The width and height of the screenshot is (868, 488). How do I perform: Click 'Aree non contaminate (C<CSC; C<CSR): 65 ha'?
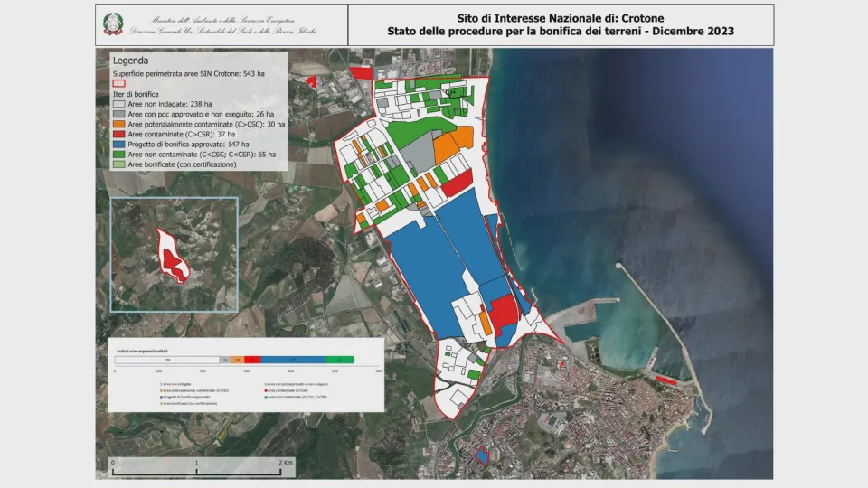[x=202, y=155]
